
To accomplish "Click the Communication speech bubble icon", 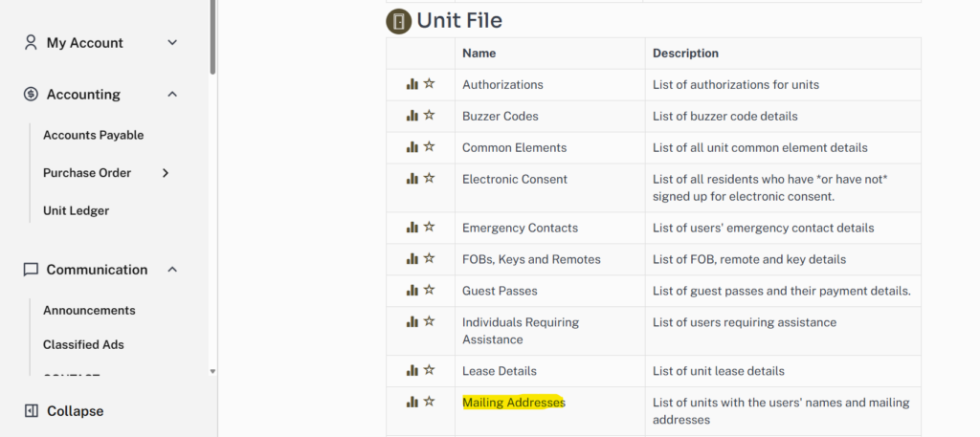I will click(x=31, y=270).
